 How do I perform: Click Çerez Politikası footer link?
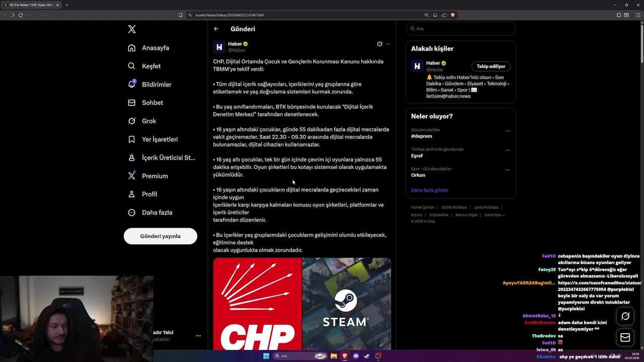pos(487,207)
